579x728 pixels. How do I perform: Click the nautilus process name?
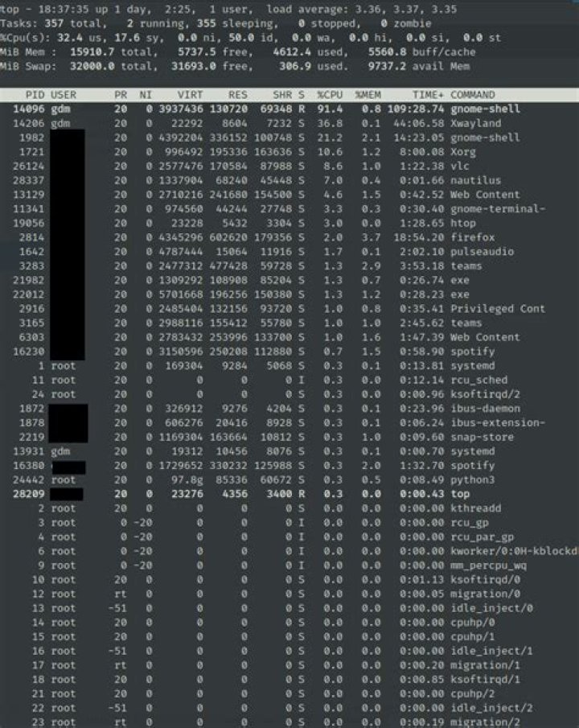click(475, 180)
